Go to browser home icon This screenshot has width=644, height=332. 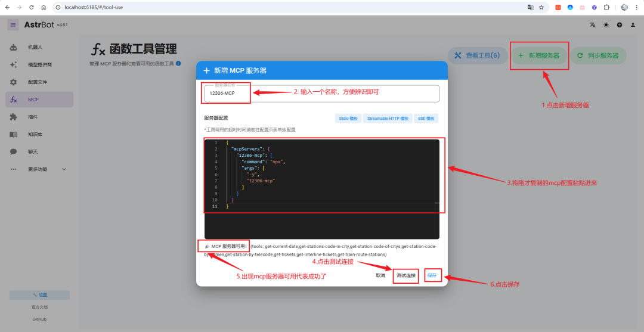44,7
